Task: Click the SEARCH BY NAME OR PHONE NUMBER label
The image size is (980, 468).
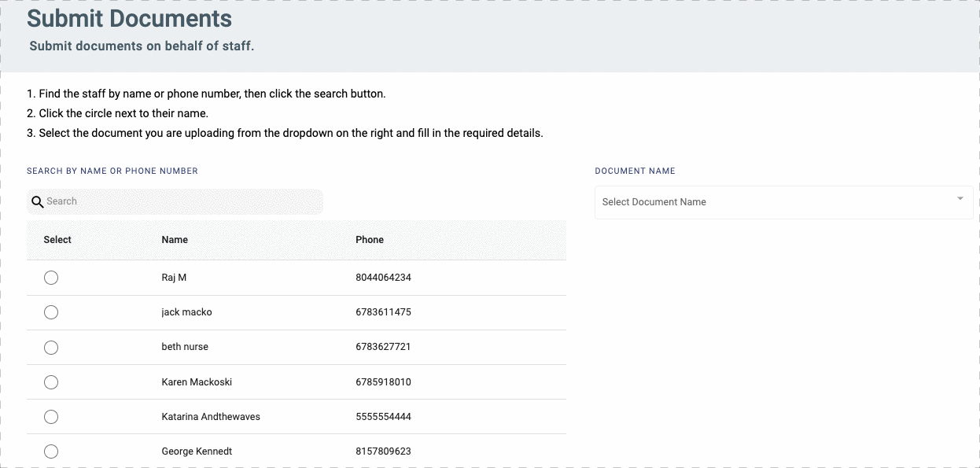Action: pyautogui.click(x=112, y=171)
